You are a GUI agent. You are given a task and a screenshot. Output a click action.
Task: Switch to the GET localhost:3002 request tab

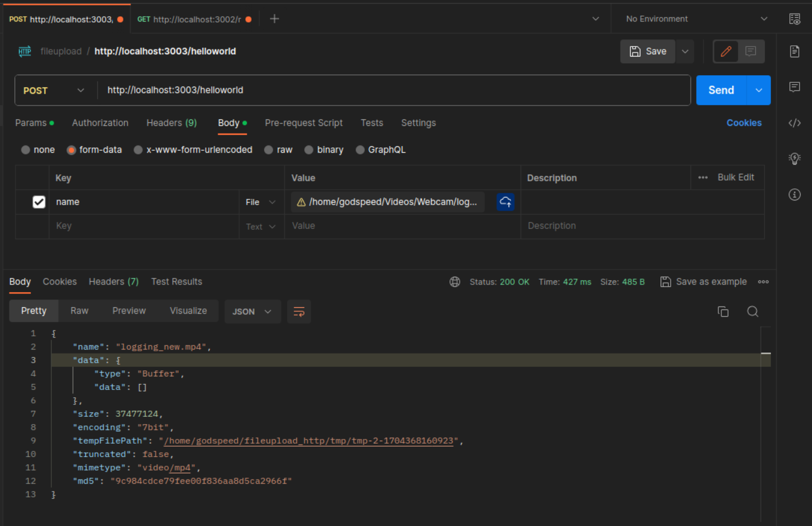click(194, 19)
